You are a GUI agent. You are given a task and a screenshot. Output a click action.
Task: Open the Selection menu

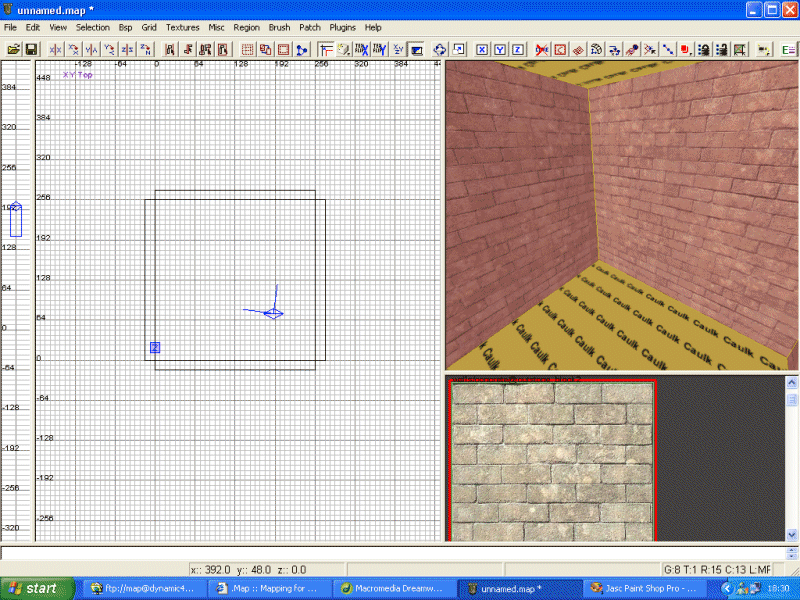(93, 28)
